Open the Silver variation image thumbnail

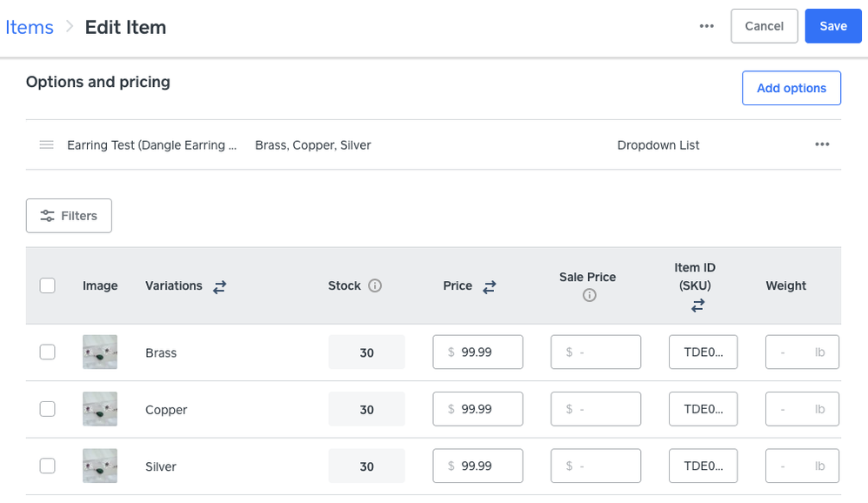coord(100,466)
